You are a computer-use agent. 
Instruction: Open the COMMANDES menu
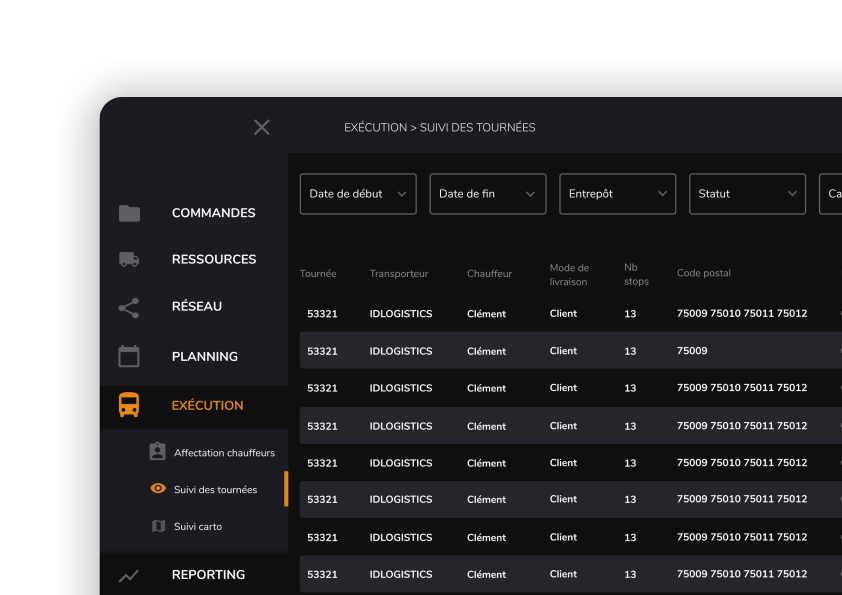(213, 213)
